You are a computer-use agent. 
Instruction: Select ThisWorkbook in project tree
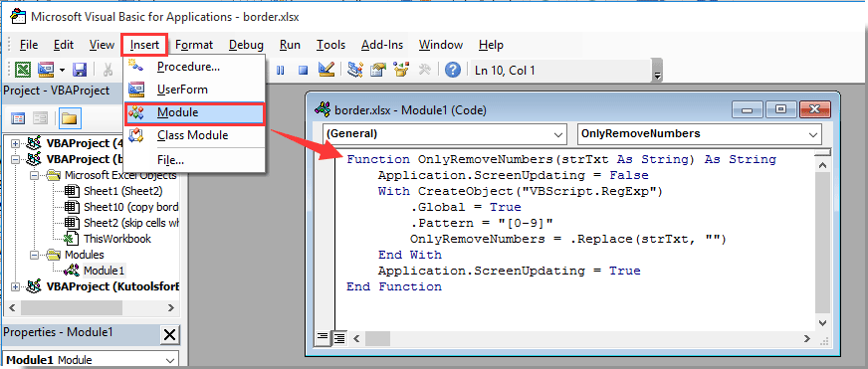pyautogui.click(x=117, y=239)
